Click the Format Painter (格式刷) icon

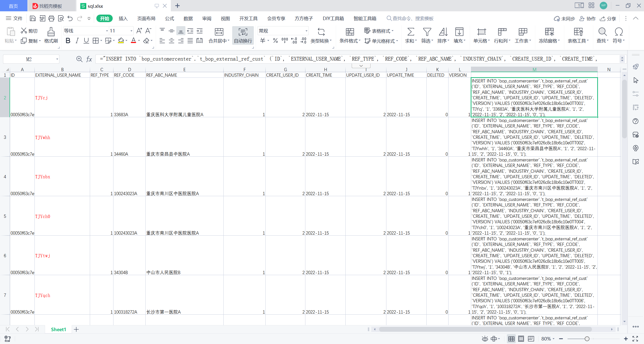click(51, 32)
